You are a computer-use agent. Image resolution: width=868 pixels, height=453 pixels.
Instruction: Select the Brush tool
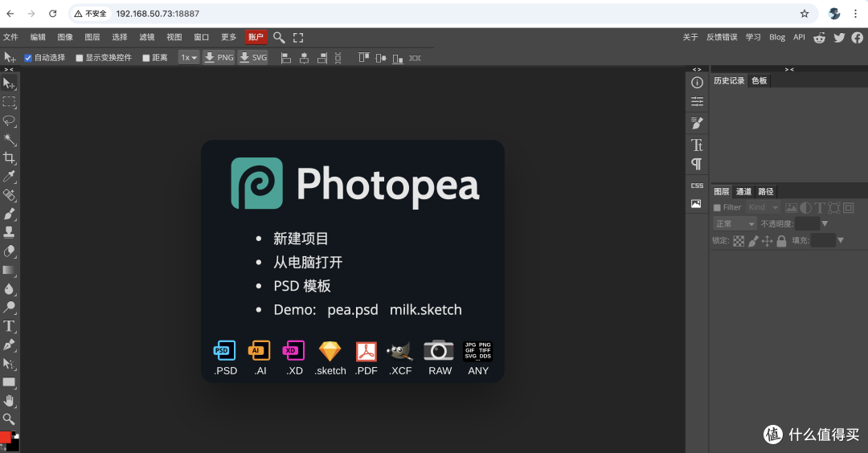[9, 214]
